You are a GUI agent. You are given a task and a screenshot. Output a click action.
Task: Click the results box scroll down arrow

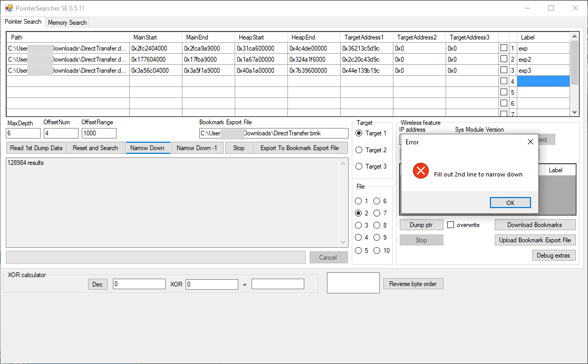(343, 242)
